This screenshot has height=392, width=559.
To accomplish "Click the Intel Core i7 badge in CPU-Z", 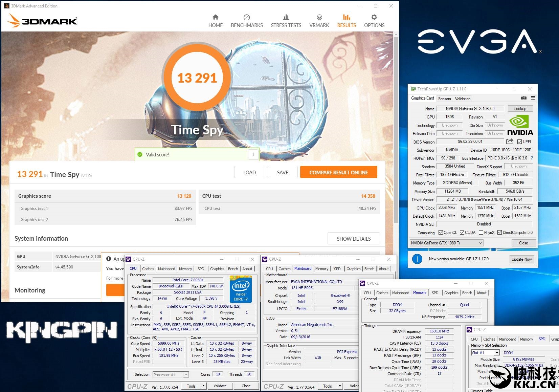I will point(240,289).
